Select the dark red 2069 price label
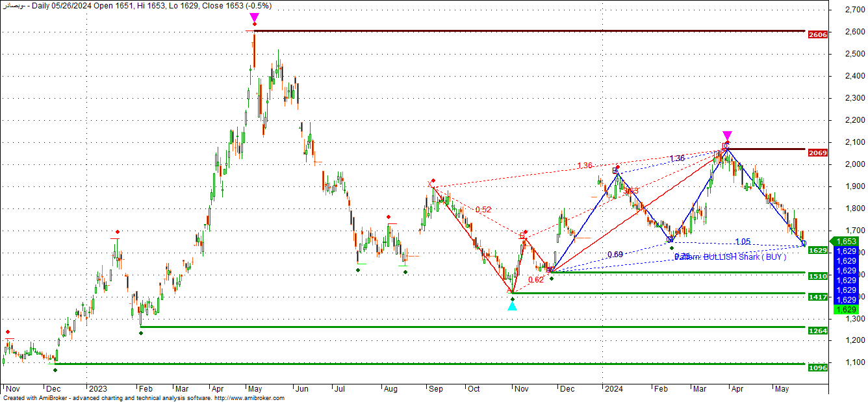The image size is (868, 402). click(x=818, y=153)
